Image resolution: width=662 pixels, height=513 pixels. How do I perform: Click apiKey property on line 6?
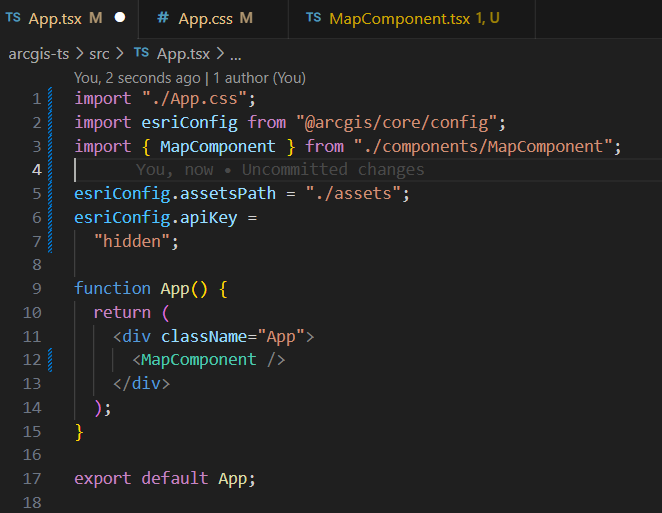208,217
